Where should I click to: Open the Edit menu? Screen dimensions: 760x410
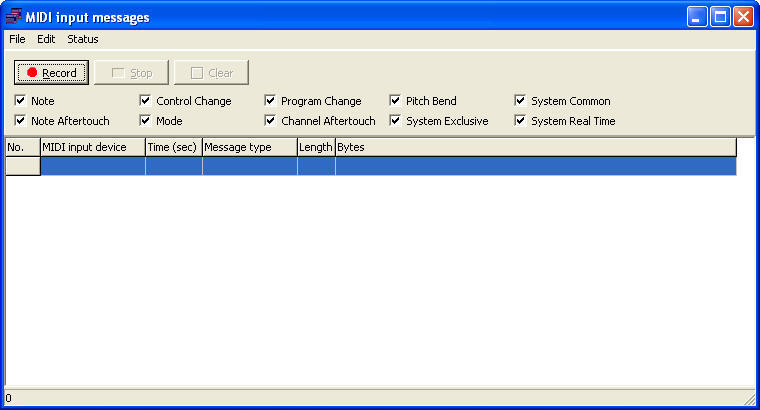tap(46, 39)
